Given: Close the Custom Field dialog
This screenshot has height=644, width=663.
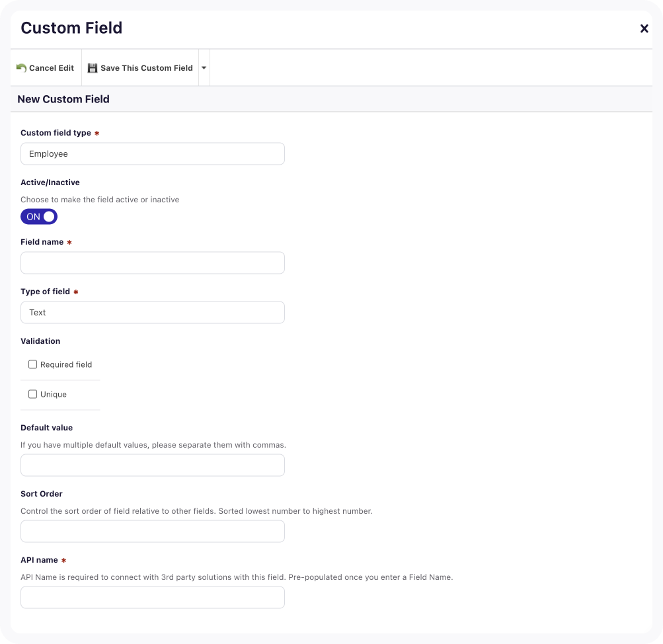Looking at the screenshot, I should click(644, 28).
